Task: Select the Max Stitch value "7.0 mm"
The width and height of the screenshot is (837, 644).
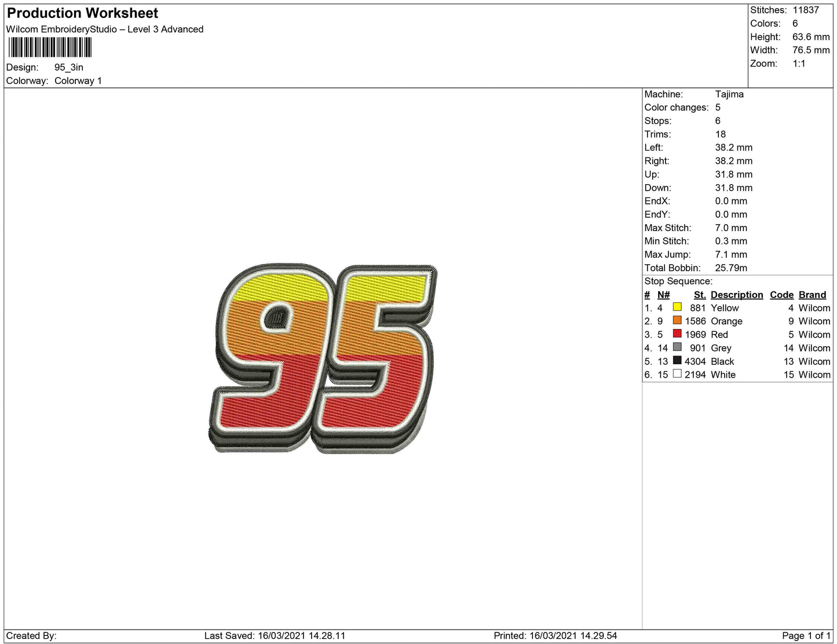Action: [x=731, y=228]
